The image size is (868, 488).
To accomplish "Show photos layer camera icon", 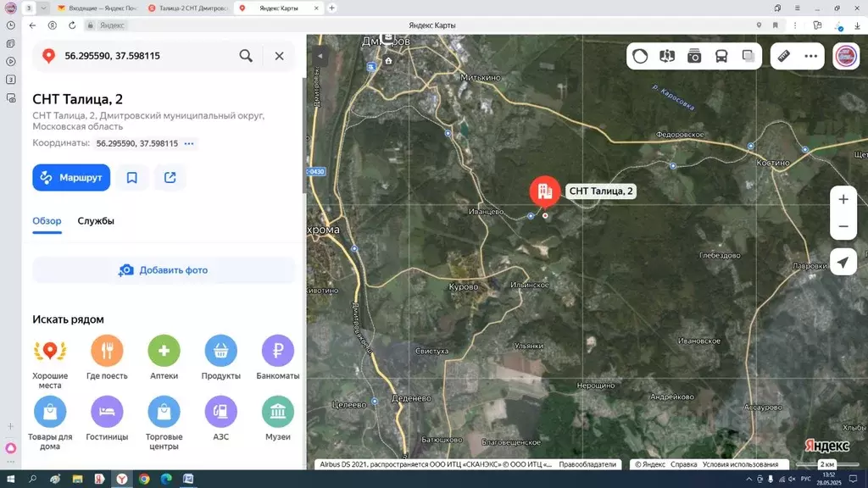I will click(x=694, y=56).
